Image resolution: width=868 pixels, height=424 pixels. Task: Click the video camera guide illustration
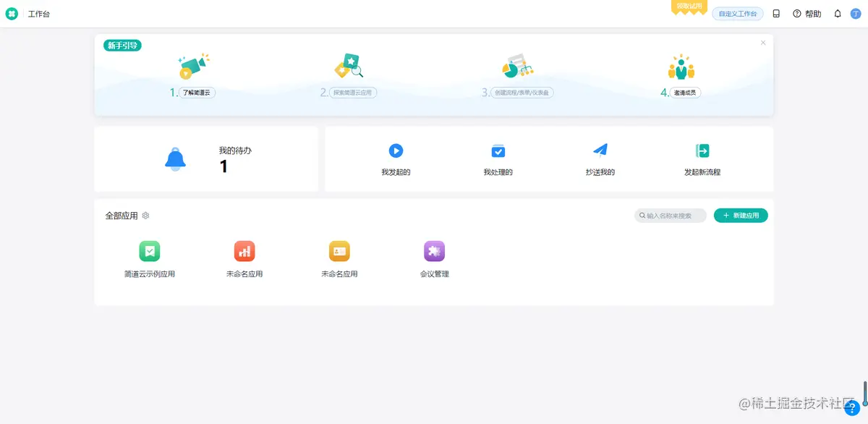194,66
